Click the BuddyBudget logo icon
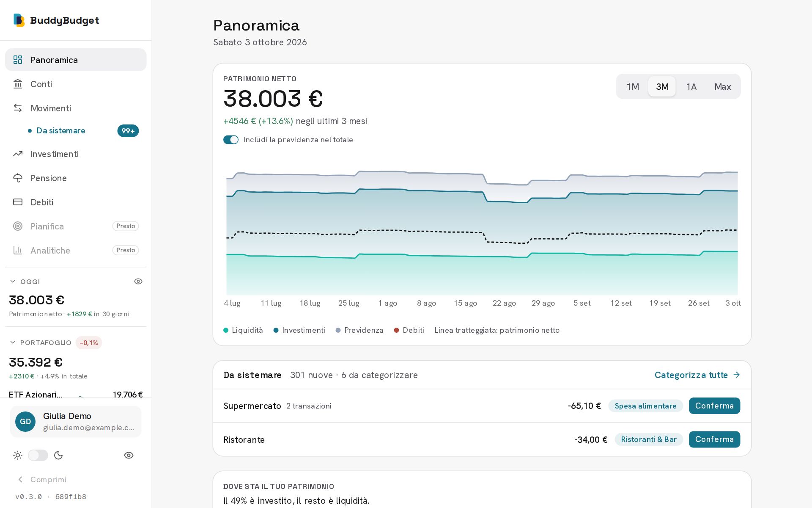 click(x=19, y=20)
